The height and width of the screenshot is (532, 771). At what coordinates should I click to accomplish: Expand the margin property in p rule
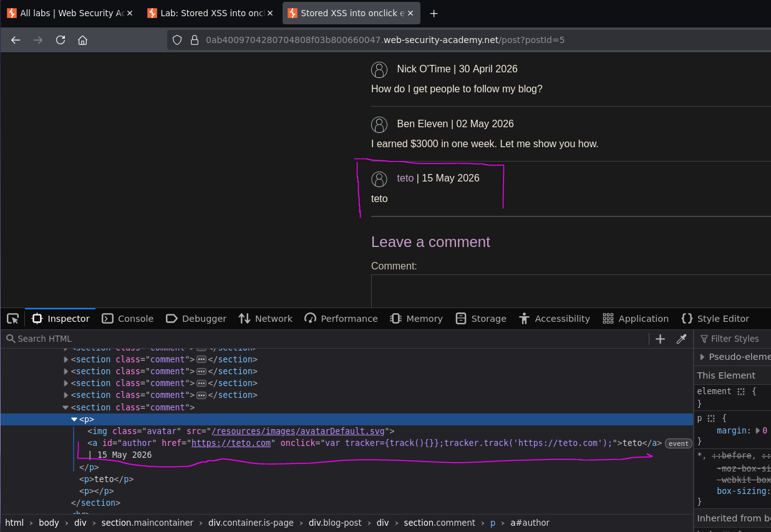coord(757,430)
